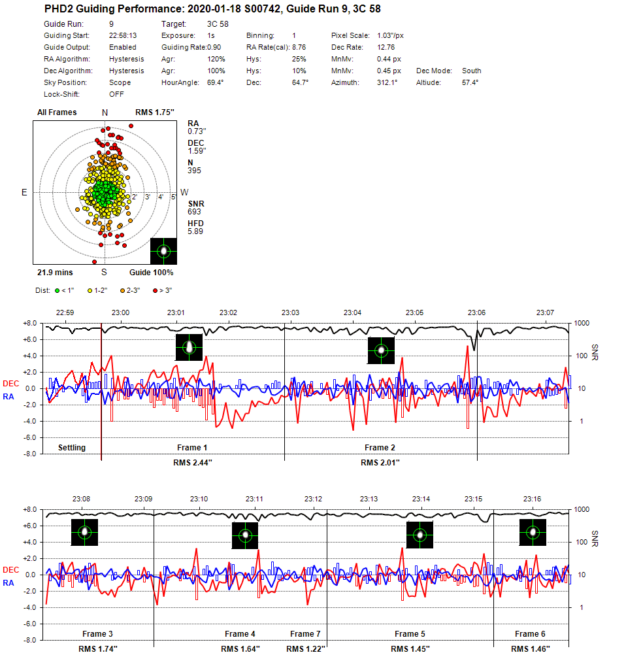Pick the orange '2-3"' legend dot

tap(123, 291)
